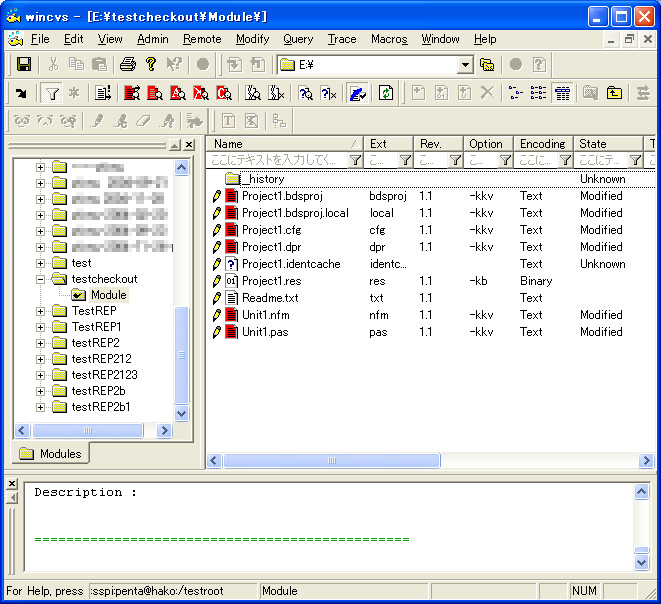Select the _history folder row
This screenshot has height=604, width=661.
pyautogui.click(x=430, y=179)
